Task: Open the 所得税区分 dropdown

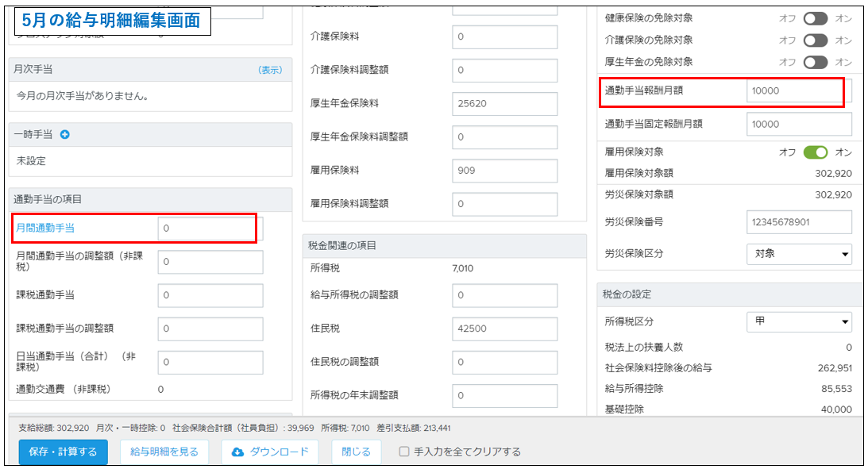Action: click(x=799, y=321)
